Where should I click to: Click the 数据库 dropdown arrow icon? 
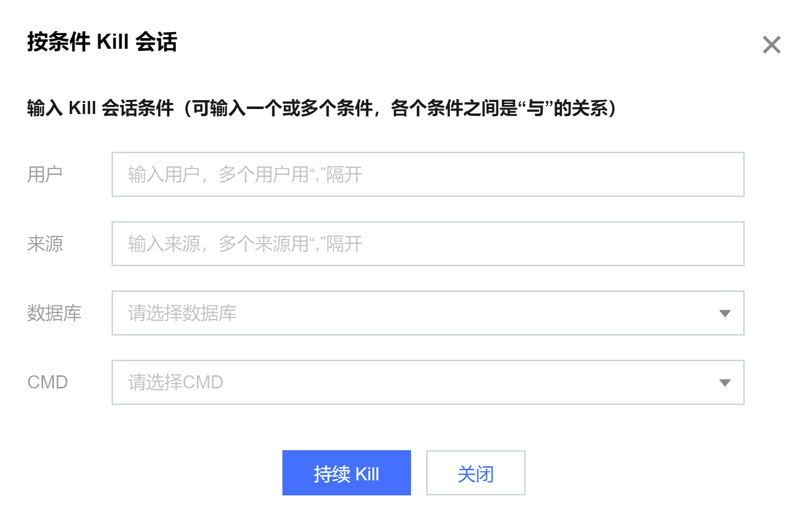(725, 314)
